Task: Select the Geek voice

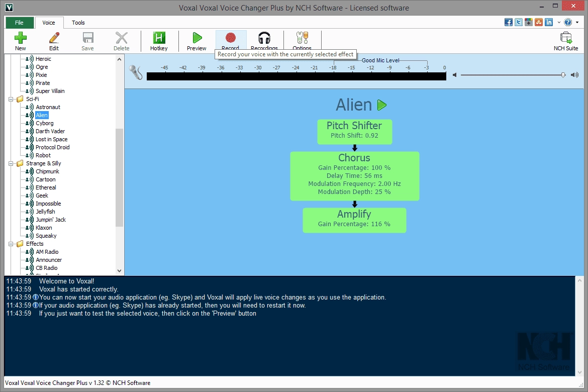Action: (42, 196)
